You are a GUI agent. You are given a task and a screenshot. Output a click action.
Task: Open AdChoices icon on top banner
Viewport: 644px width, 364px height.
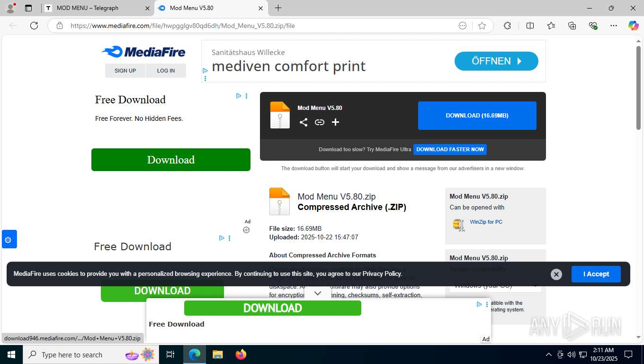[205, 71]
